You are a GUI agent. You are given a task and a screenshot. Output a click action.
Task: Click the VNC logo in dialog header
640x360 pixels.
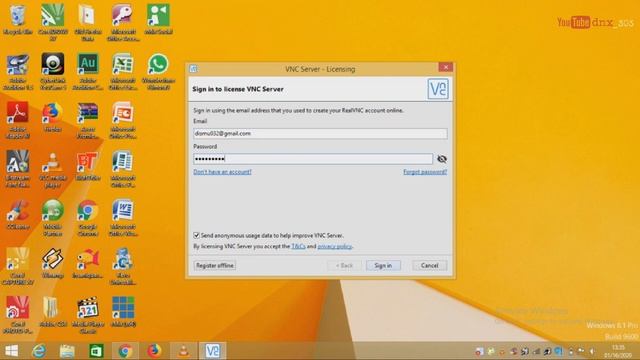click(438, 89)
